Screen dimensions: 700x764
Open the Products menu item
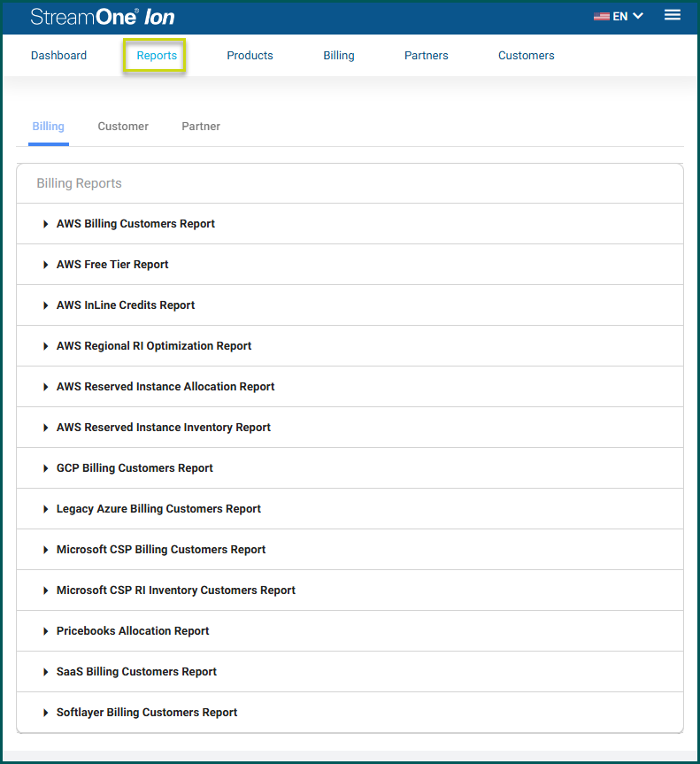point(250,56)
